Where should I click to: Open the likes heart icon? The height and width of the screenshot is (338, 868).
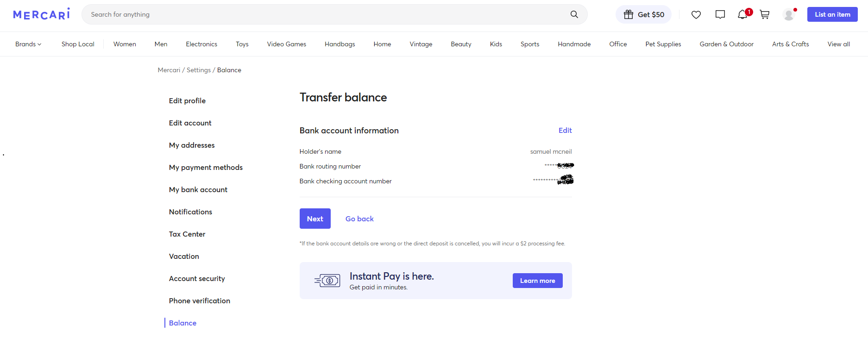(696, 15)
